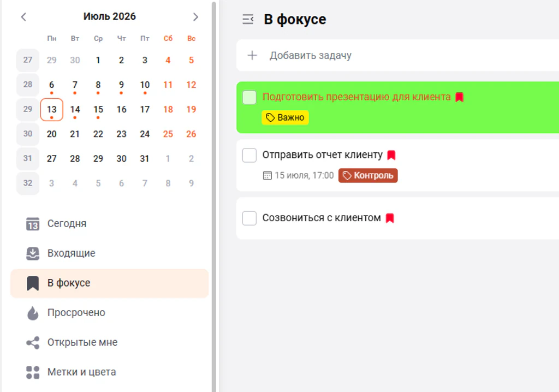Pick Saturday July 18 in calendar
Screen dimensions: 559x392
point(168,110)
